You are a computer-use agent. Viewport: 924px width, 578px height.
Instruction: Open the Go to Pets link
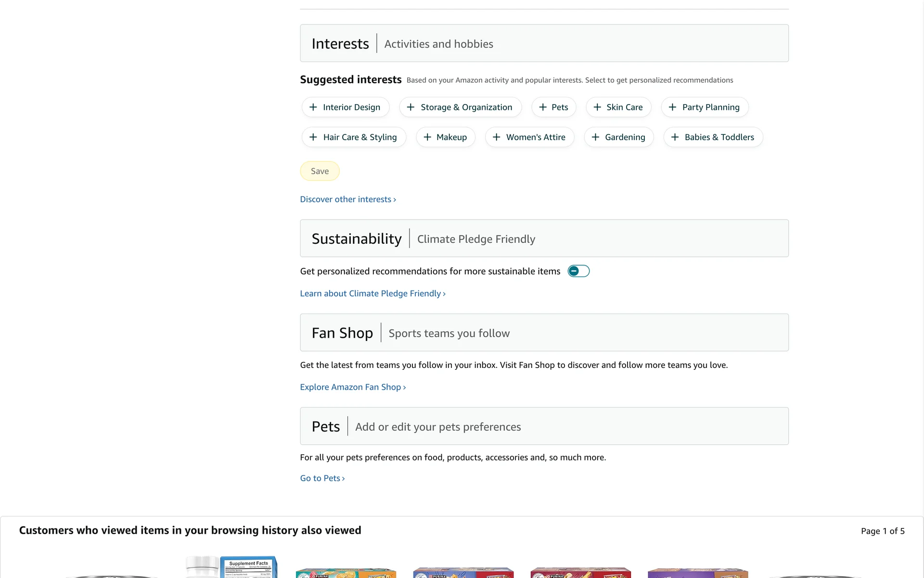[322, 478]
